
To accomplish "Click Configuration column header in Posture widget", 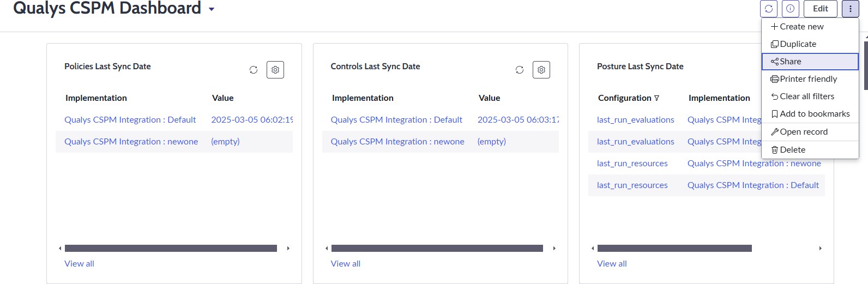I will (625, 98).
